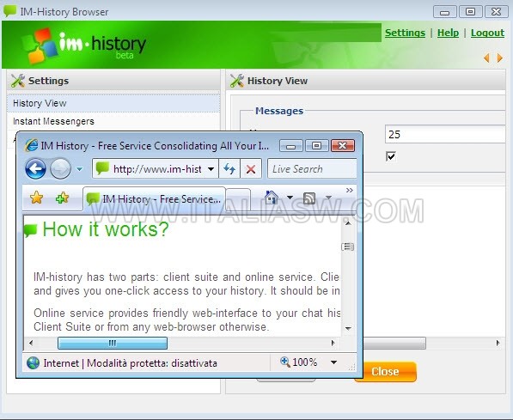Expand the address bar dropdown arrow
The height and width of the screenshot is (420, 513).
pyautogui.click(x=211, y=169)
